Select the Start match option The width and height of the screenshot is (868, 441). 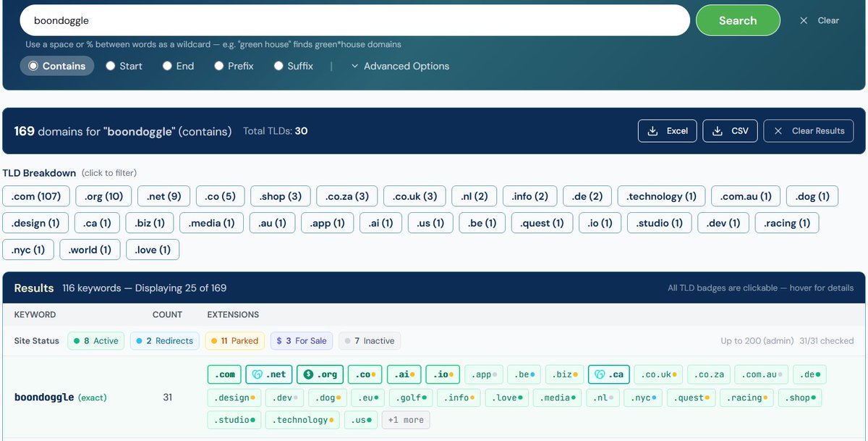click(124, 66)
